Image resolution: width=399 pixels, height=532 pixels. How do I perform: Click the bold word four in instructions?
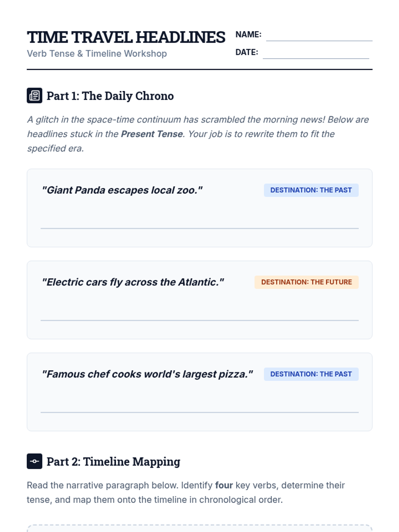(x=224, y=485)
